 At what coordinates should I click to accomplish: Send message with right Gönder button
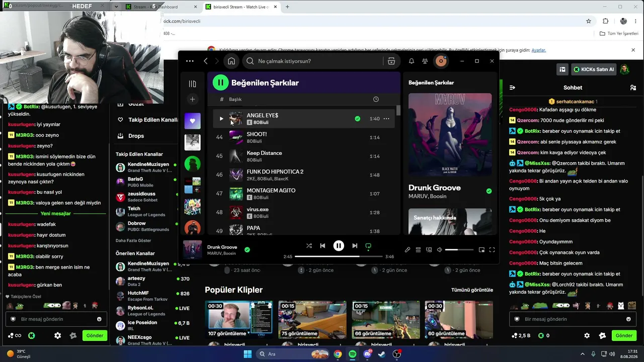(624, 335)
